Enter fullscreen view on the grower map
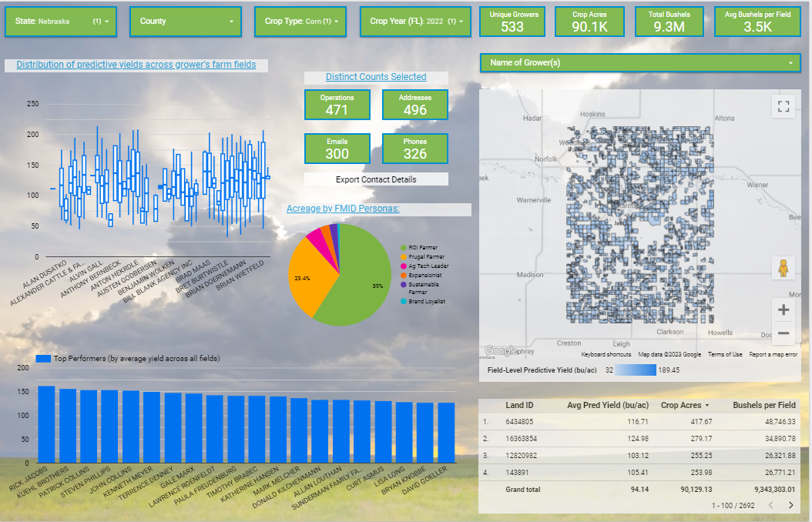812x522 pixels. [783, 106]
